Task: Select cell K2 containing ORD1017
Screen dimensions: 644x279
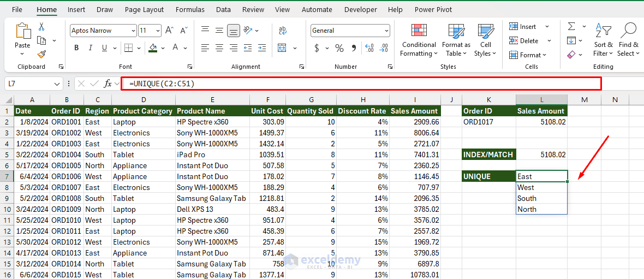Action: click(489, 122)
